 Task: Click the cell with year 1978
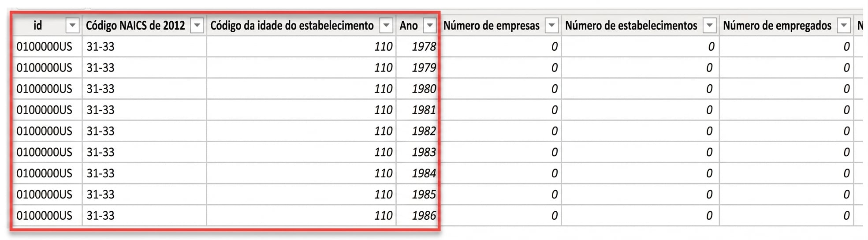(417, 46)
